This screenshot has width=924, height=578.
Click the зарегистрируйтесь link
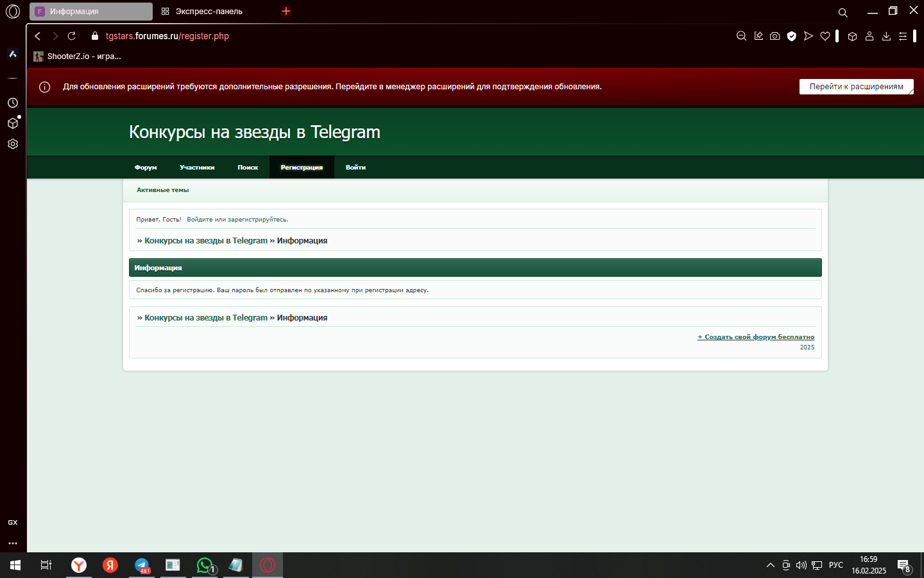click(x=257, y=220)
